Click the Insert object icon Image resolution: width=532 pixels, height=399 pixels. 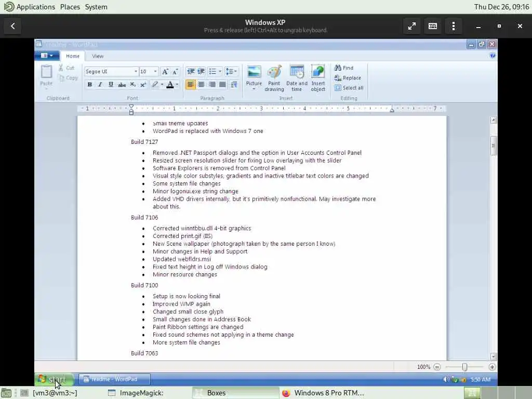318,78
